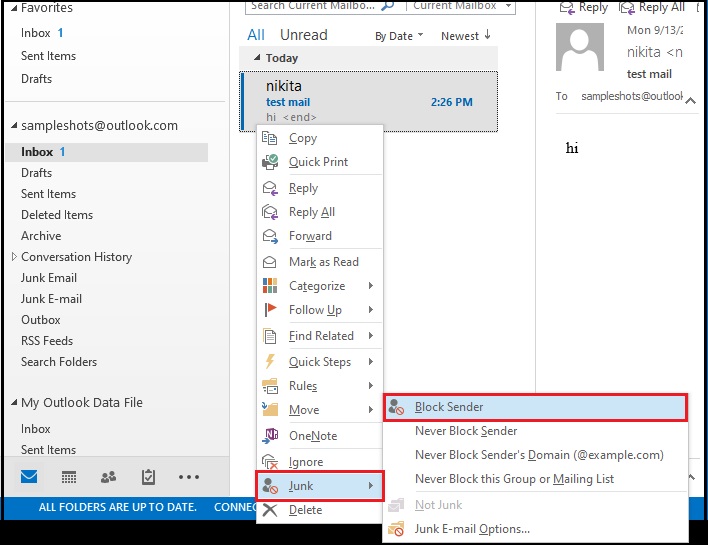The width and height of the screenshot is (708, 545).
Task: Select the Deleted Items folder
Action: pos(57,215)
